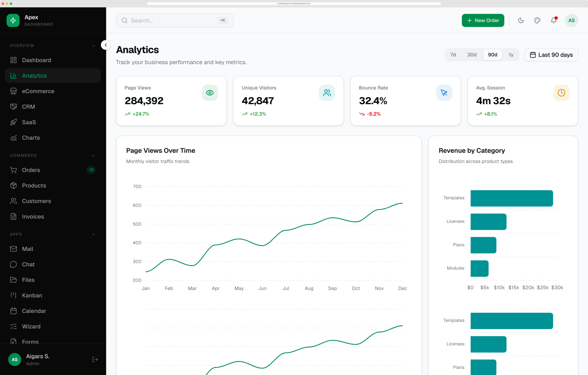Image resolution: width=588 pixels, height=375 pixels.
Task: Open eCommerce page label
Action: point(38,91)
